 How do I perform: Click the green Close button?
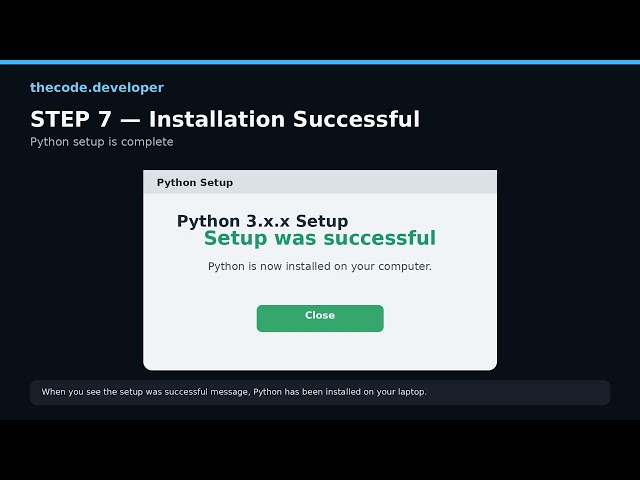tap(320, 318)
